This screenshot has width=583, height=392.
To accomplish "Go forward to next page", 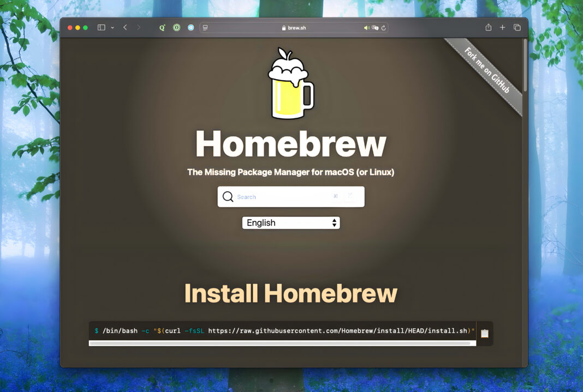I will [138, 27].
